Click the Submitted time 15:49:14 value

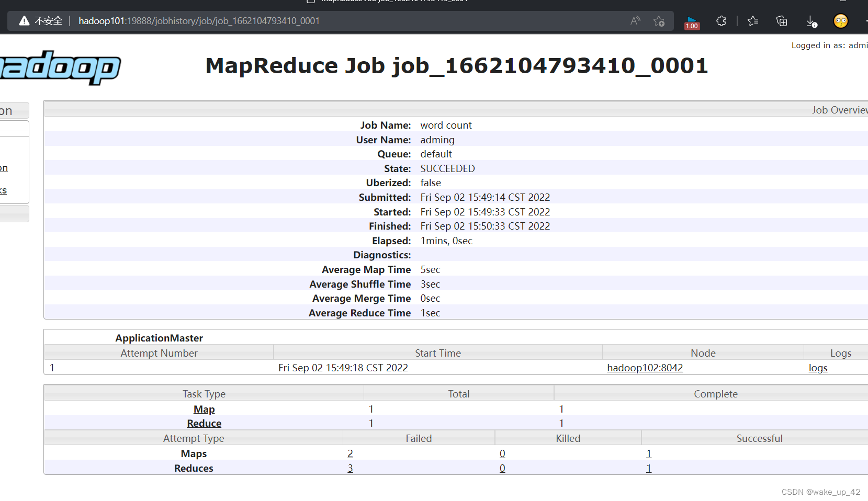[485, 197]
